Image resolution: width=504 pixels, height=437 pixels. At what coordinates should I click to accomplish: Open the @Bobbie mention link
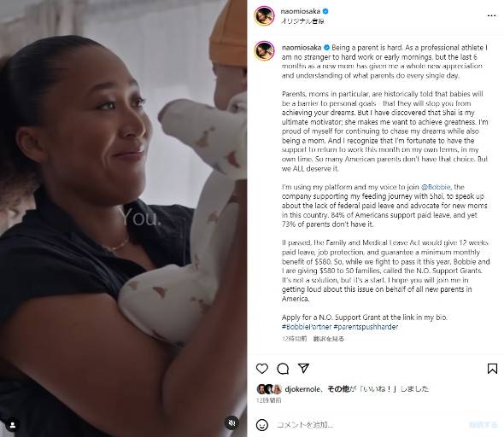[x=436, y=187]
